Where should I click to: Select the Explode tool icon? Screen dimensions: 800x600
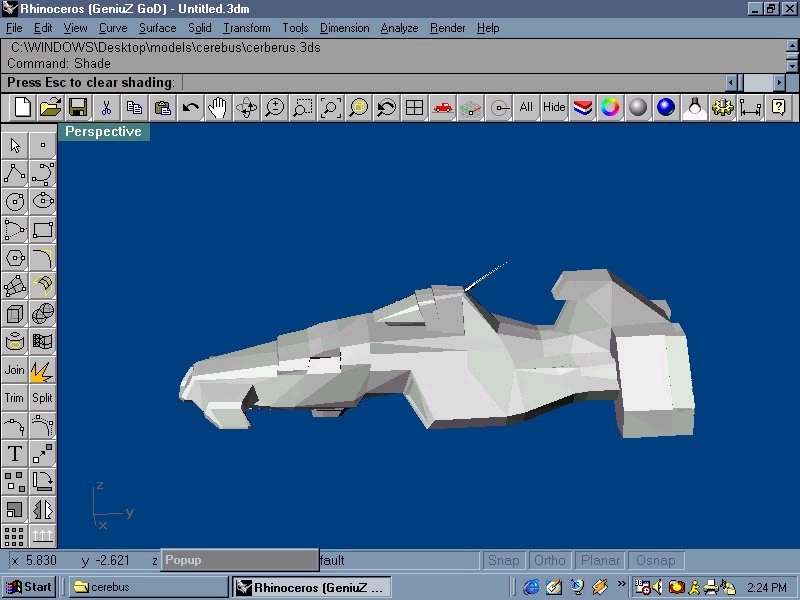pyautogui.click(x=42, y=370)
